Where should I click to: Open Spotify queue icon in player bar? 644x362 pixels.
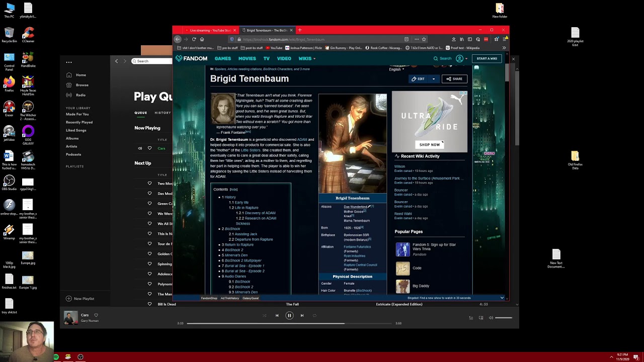pyautogui.click(x=471, y=318)
